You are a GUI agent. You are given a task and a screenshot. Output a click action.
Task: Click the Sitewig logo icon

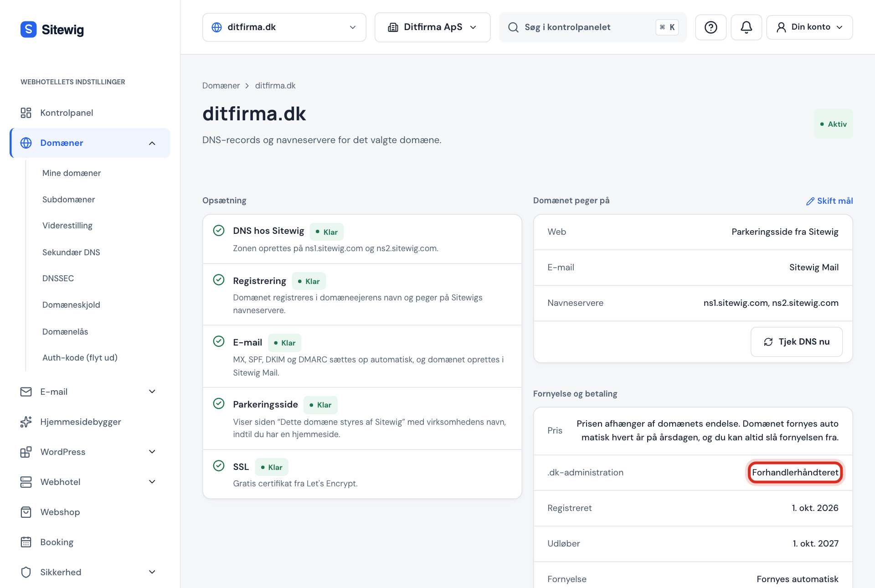(28, 29)
